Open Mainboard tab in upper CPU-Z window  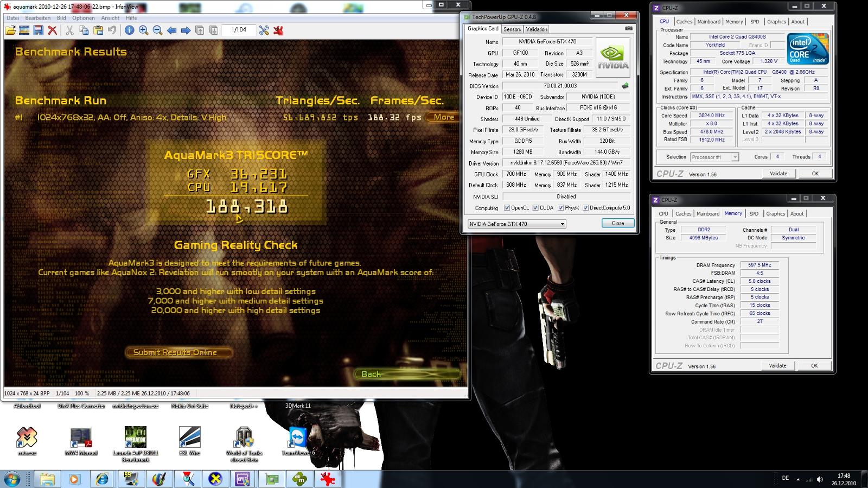(x=709, y=22)
